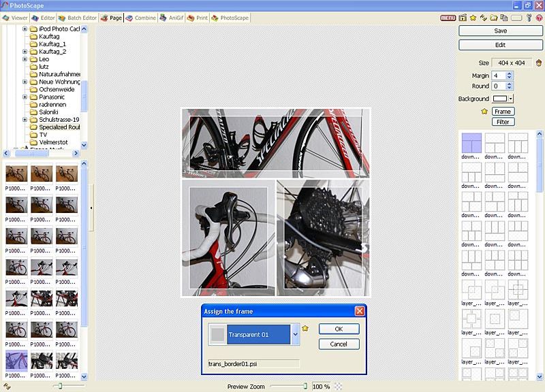
Task: Click the open-folder icon in top-right toolbar
Action: [493, 18]
